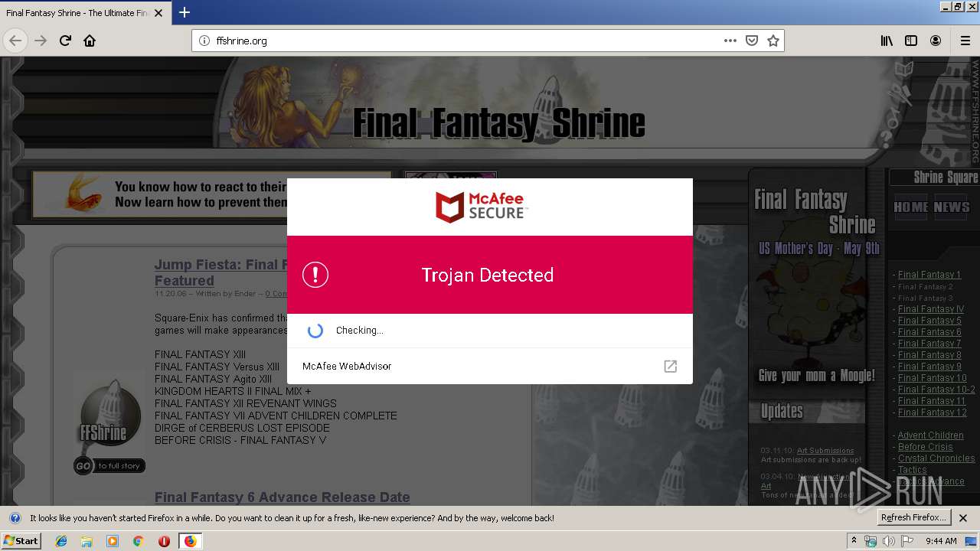Viewport: 980px width, 551px height.
Task: Show sidebars toolbar icon
Action: coord(911,41)
